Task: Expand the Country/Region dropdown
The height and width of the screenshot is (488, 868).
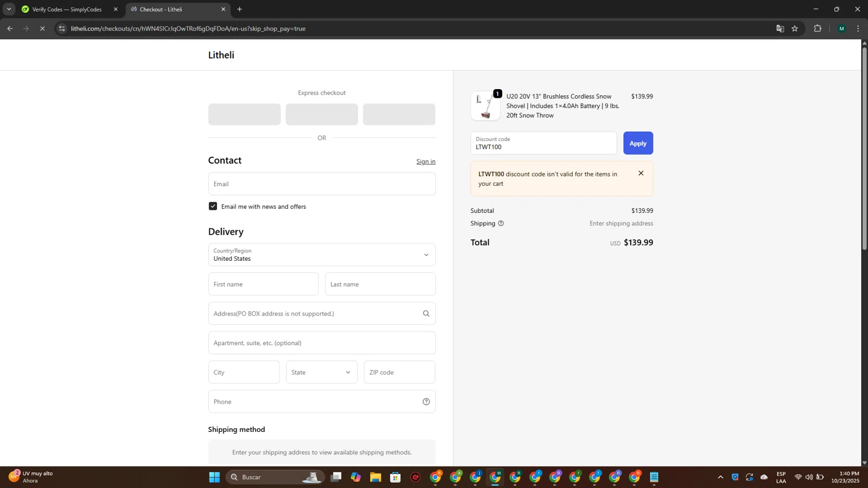Action: coord(322,255)
